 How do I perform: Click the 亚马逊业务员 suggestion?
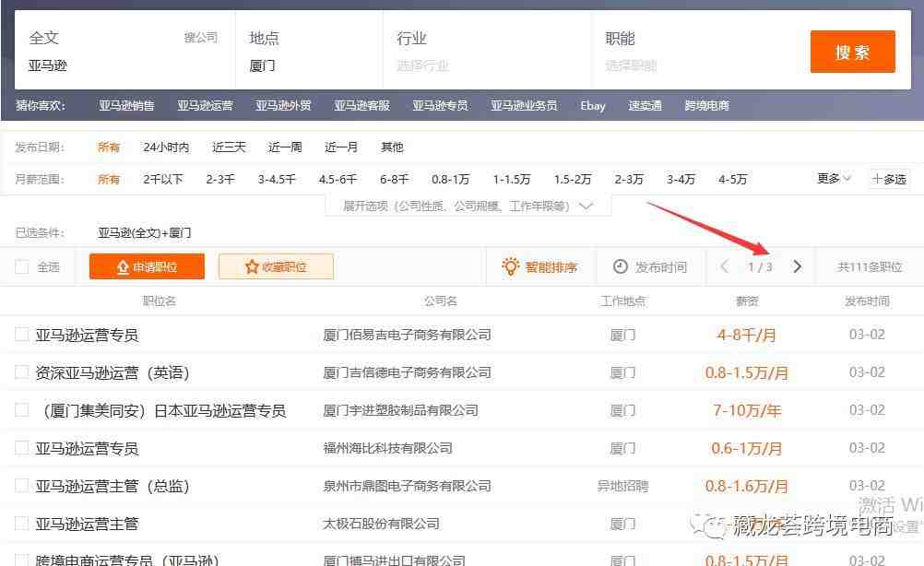coord(524,105)
